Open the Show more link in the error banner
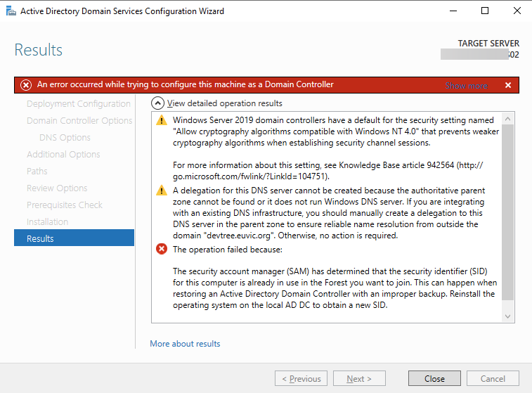Image resolution: width=532 pixels, height=393 pixels. (466, 86)
